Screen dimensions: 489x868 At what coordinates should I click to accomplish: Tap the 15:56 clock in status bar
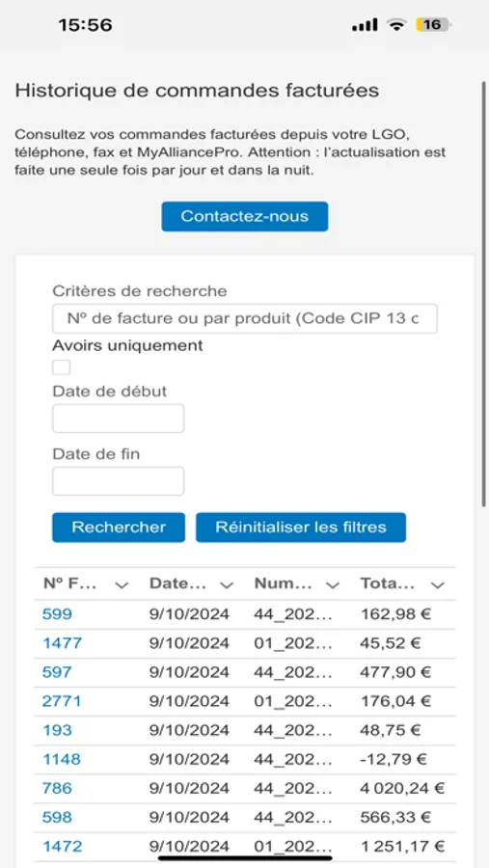tap(85, 25)
